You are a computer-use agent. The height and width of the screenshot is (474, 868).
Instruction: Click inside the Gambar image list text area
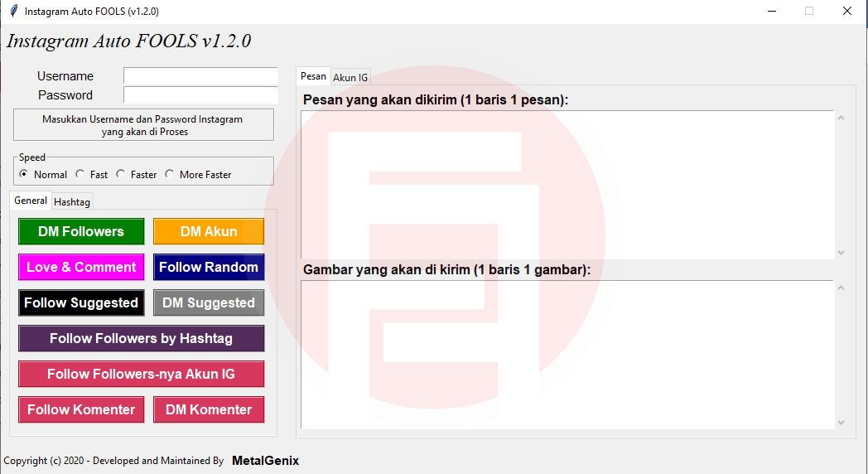click(x=567, y=355)
